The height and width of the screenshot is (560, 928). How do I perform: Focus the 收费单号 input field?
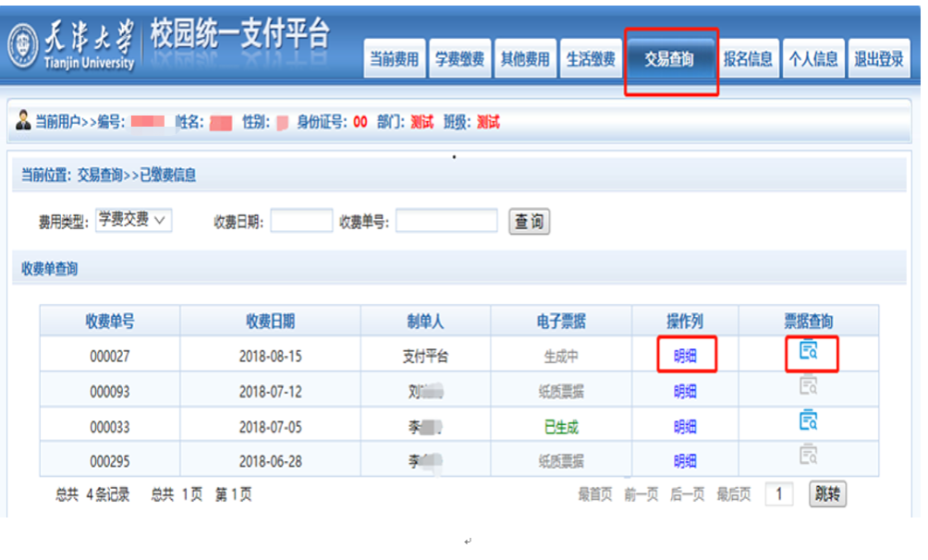[446, 221]
